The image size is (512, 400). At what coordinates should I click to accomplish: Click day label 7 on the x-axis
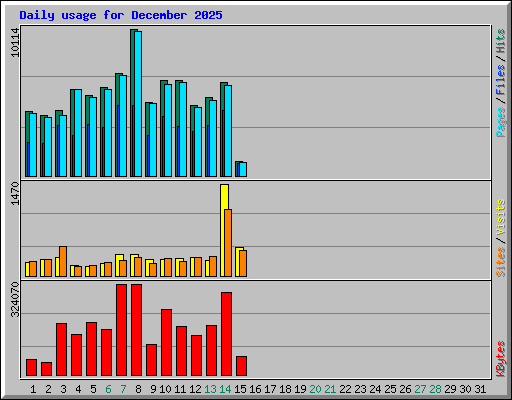tap(123, 389)
